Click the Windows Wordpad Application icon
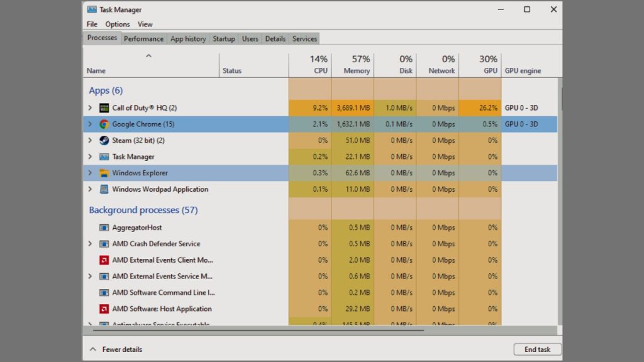Screen dimensions: 644x362 pyautogui.click(x=104, y=189)
